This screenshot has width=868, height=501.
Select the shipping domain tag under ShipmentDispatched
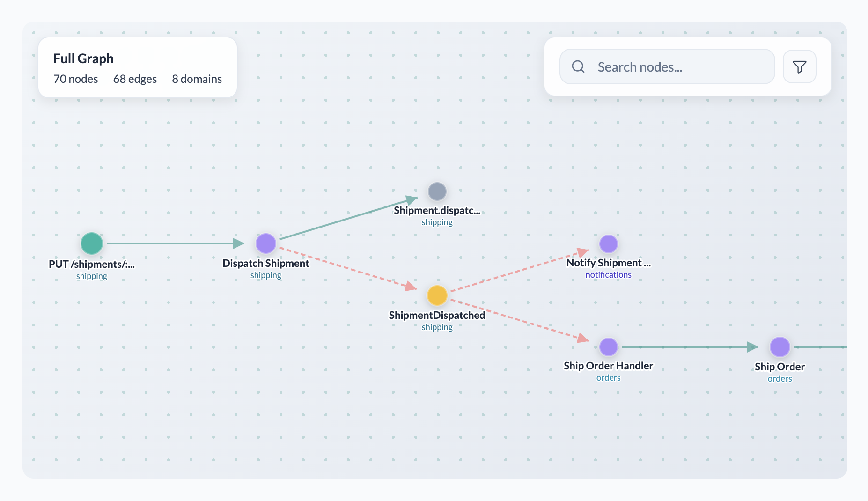(x=437, y=327)
